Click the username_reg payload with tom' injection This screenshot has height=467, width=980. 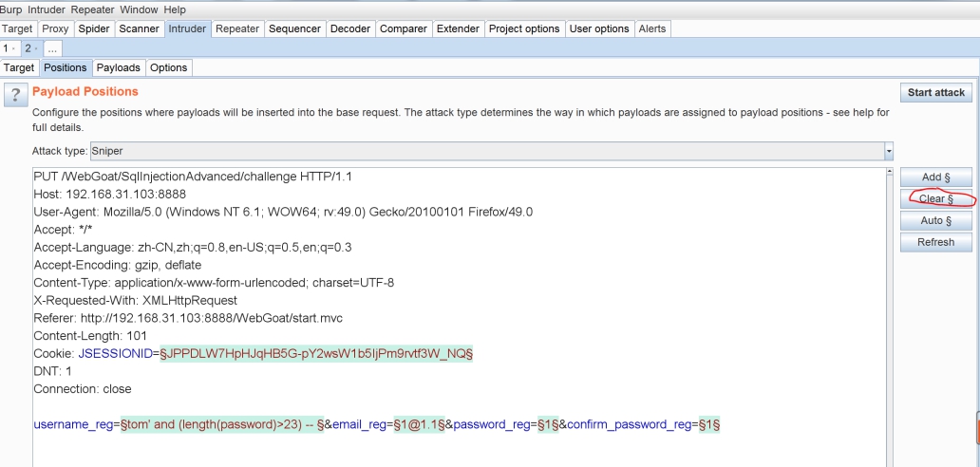[222, 424]
